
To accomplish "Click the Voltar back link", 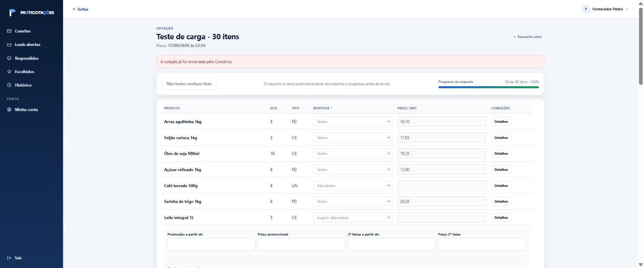I will click(80, 9).
